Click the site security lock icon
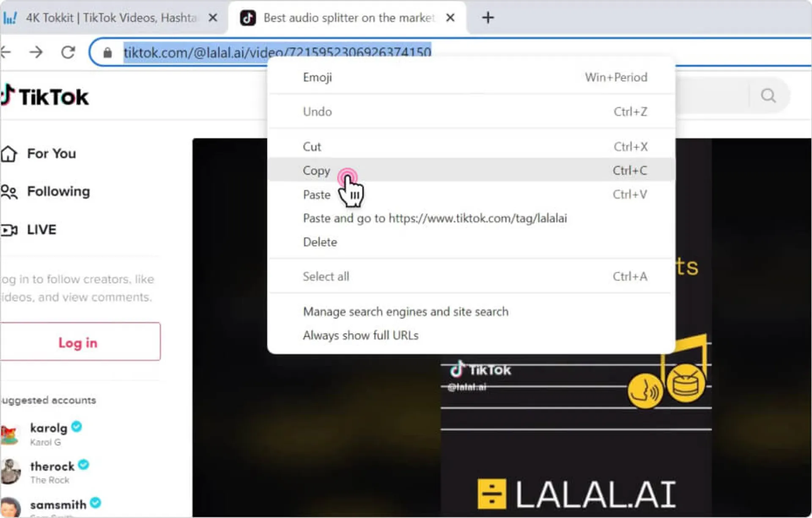This screenshot has width=812, height=518. (x=107, y=52)
